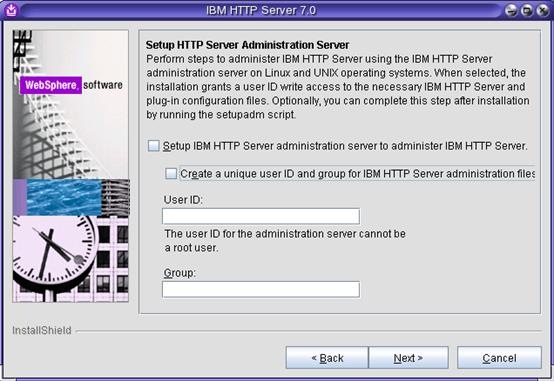Minimize the IBM HTTP Server window
Viewport: 554px width, 381px height.
[x=510, y=10]
